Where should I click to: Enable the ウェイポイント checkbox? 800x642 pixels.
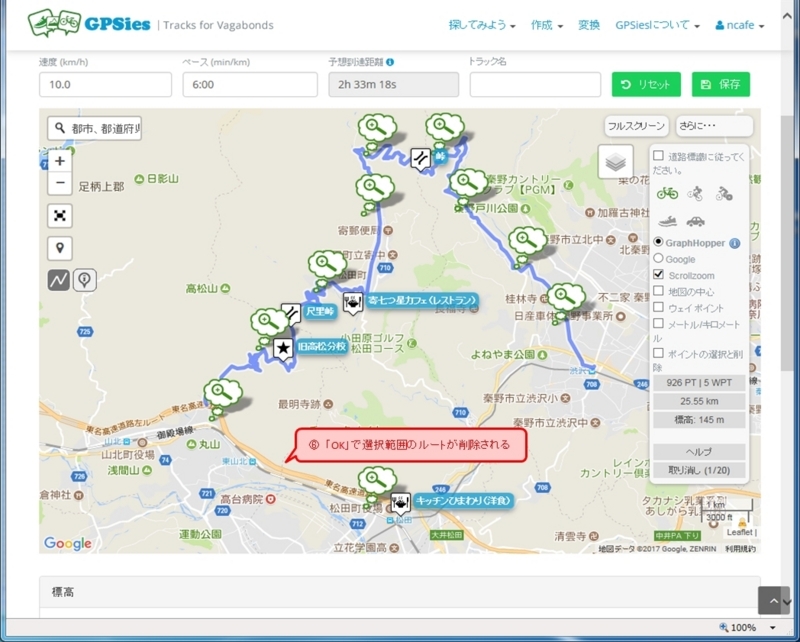point(659,307)
